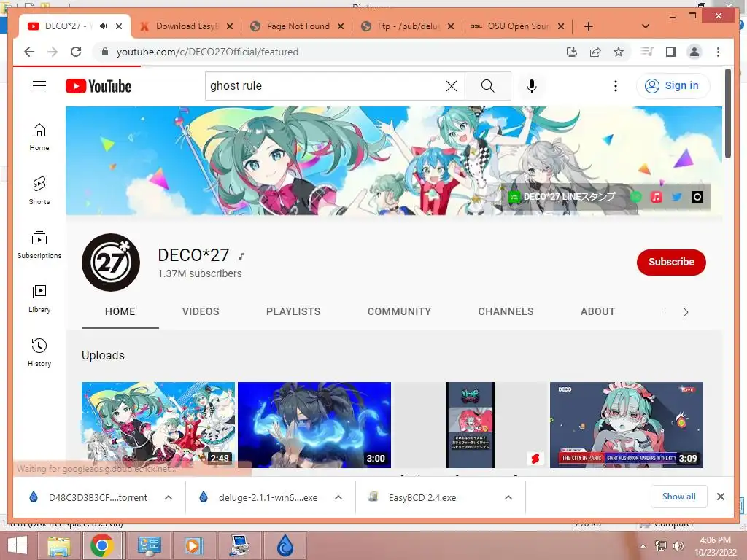Screen dimensions: 747x560
Task: Open Home in the YouTube sidebar
Action: [39, 137]
